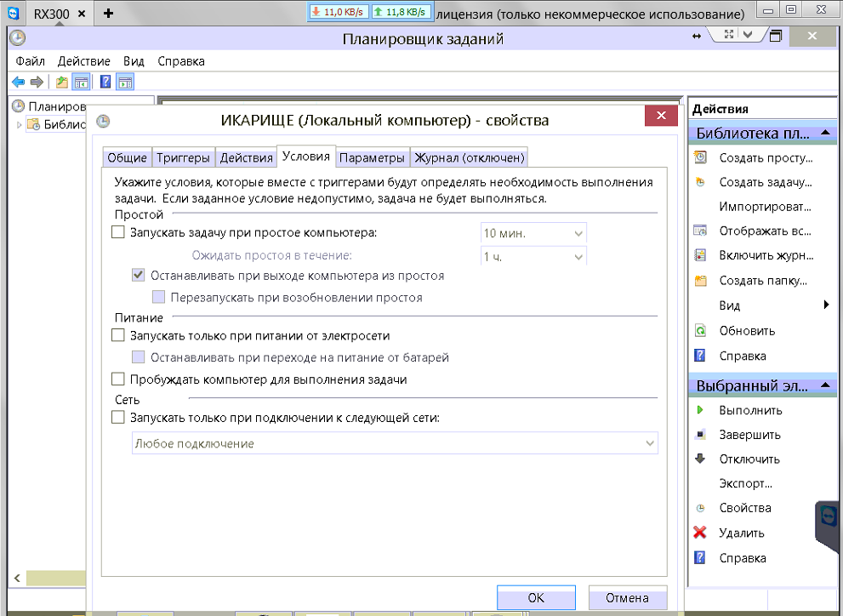Open the Действие menu
This screenshot has height=616, width=843.
click(x=83, y=61)
